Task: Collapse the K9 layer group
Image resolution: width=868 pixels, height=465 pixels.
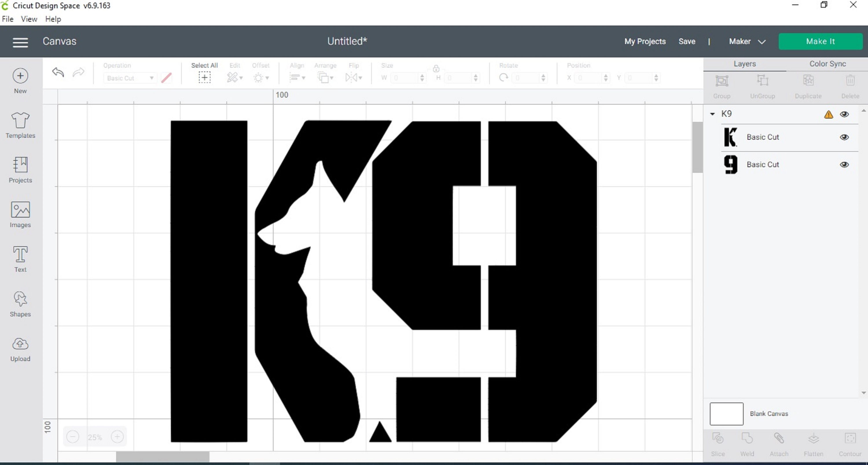Action: point(712,113)
